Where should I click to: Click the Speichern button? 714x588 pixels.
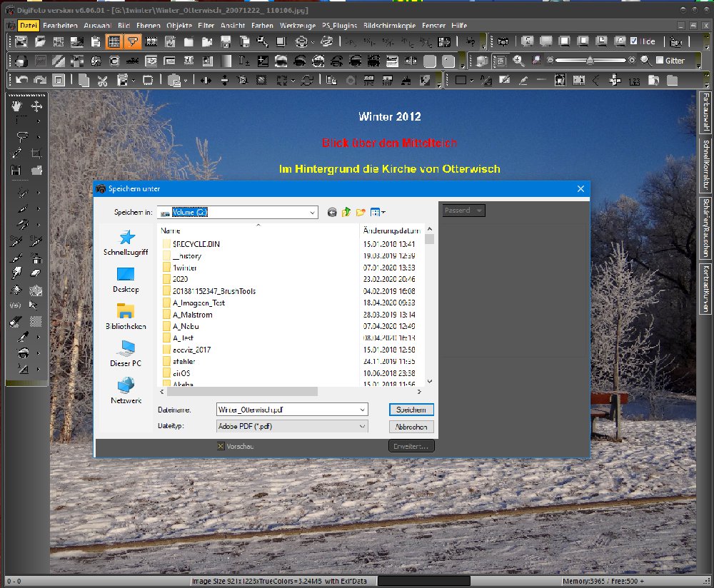(411, 410)
